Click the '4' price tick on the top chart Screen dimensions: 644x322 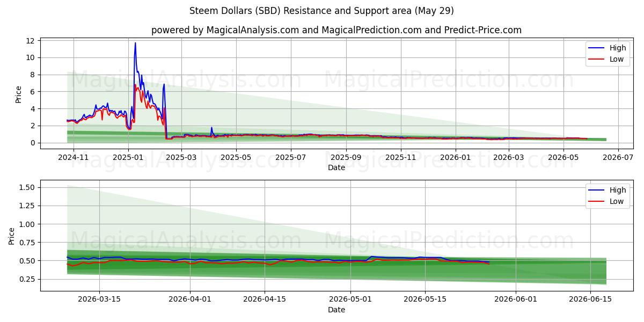33,108
